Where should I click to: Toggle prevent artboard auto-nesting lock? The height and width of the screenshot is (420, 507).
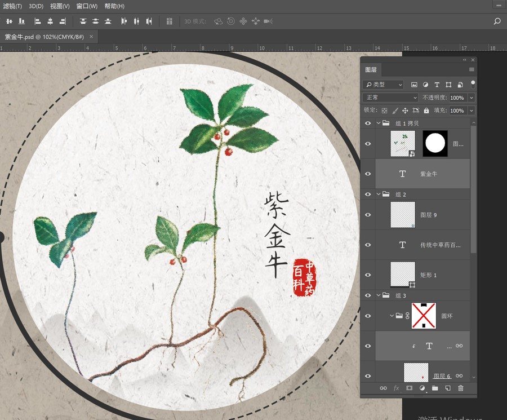tap(416, 110)
